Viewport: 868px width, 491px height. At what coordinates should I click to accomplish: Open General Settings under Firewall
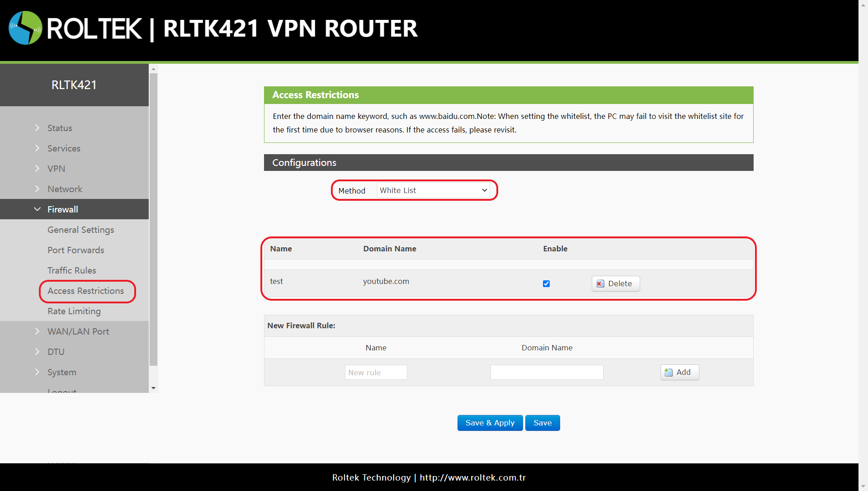coord(80,230)
